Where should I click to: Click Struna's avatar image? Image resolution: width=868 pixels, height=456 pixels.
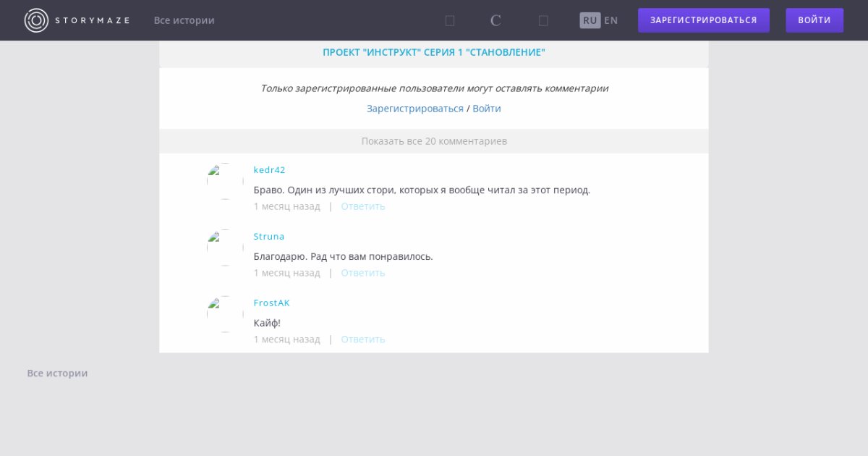click(x=224, y=248)
